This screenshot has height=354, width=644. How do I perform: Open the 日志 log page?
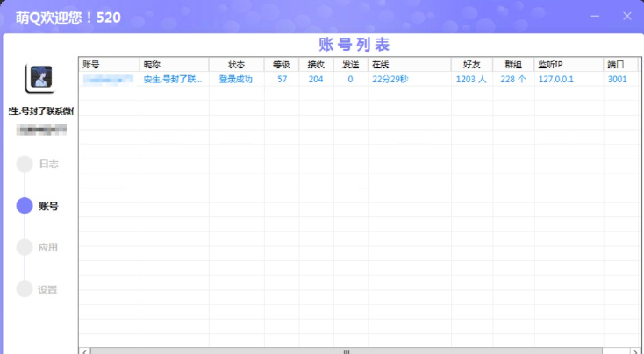point(47,164)
